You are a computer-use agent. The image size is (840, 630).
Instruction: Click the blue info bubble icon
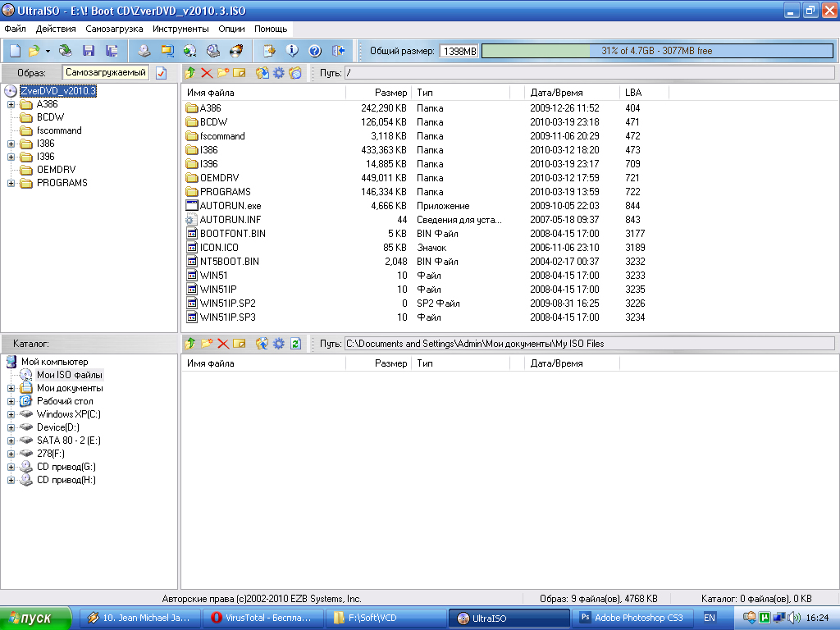coord(292,51)
